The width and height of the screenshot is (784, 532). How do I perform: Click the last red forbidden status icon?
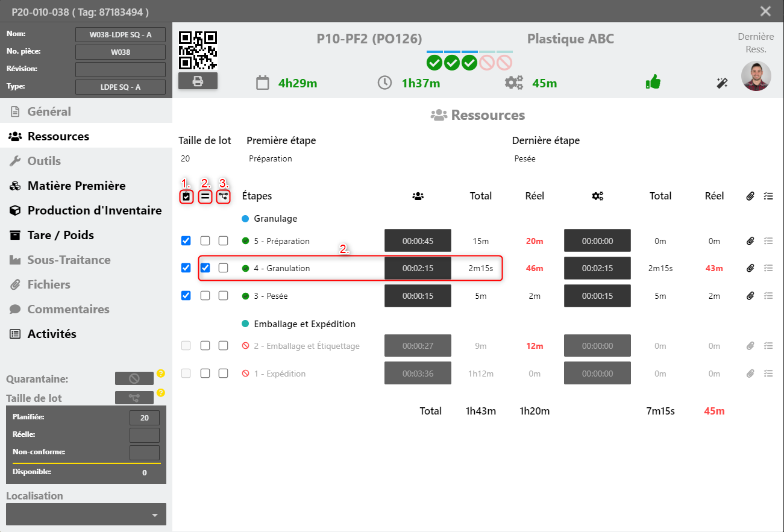[x=504, y=62]
